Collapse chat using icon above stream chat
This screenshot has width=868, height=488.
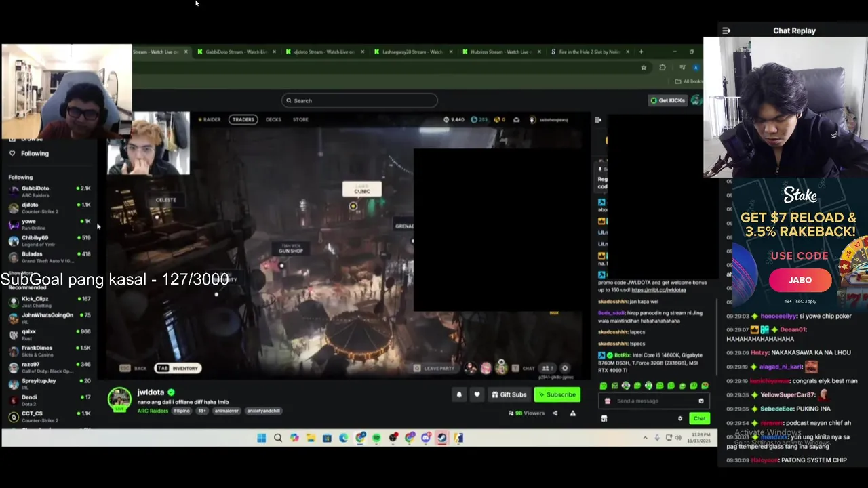(x=597, y=120)
